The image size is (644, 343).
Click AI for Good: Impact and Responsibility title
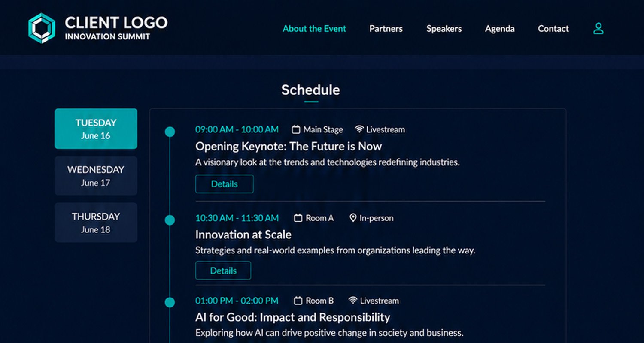293,318
